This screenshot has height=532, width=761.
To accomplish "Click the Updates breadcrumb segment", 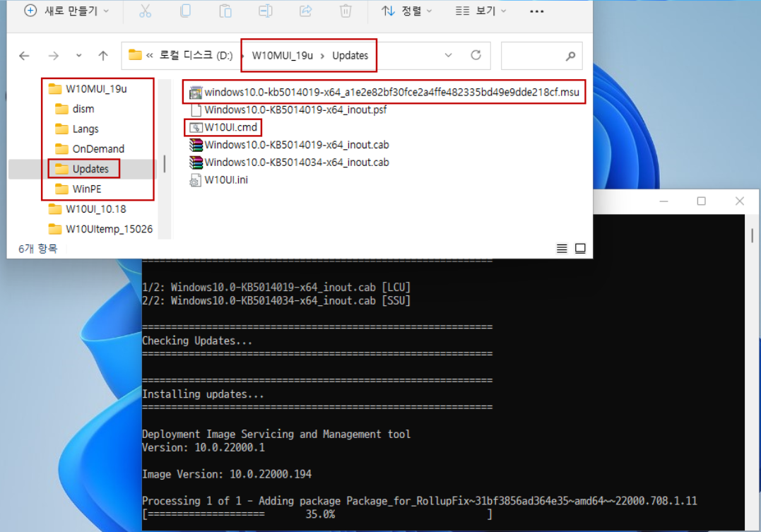I will click(x=350, y=55).
